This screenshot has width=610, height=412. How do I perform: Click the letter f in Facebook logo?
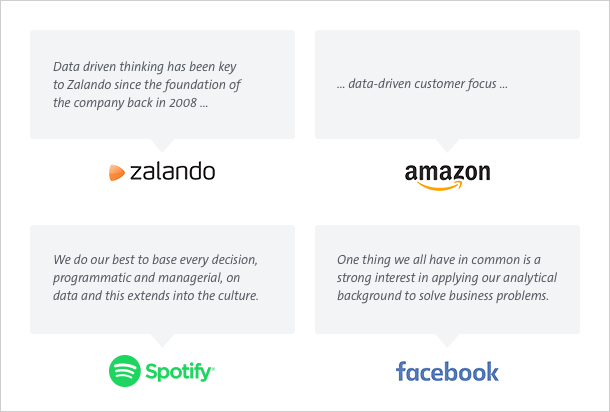[x=401, y=371]
